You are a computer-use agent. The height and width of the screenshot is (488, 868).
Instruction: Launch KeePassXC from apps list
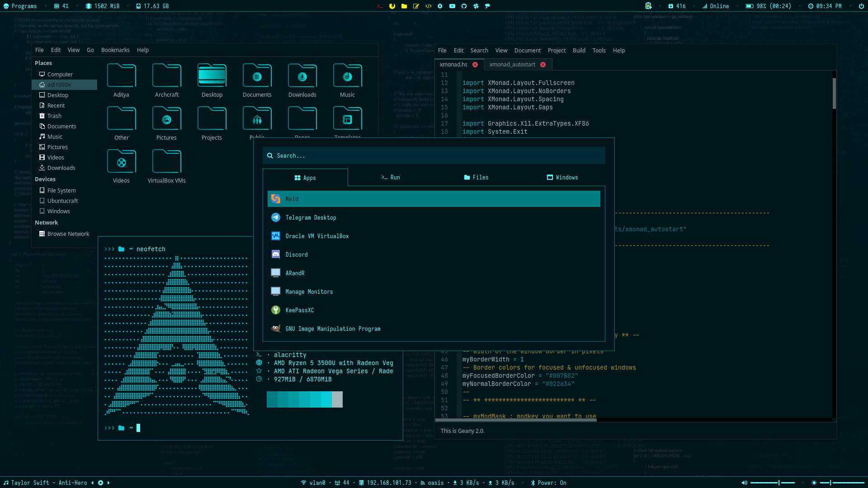(x=299, y=310)
